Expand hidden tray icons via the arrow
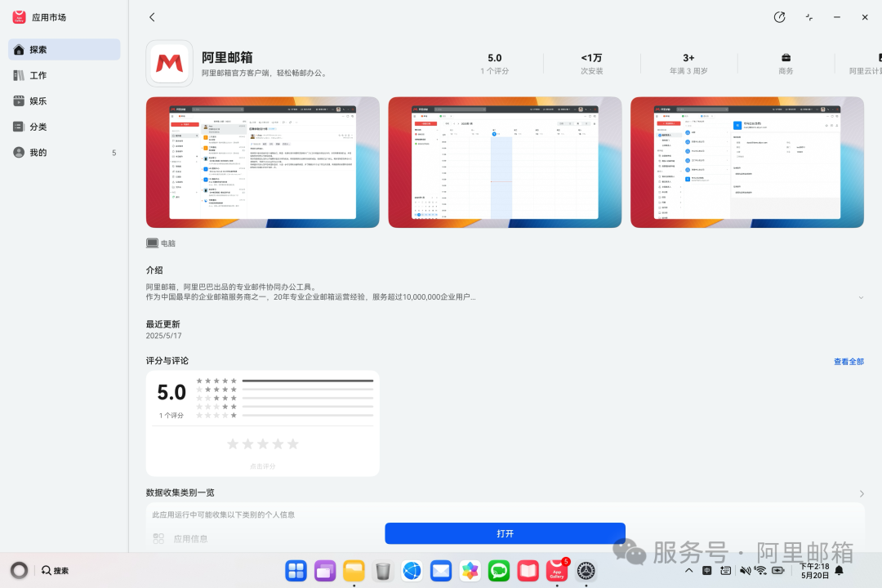Screen dimensions: 882x588 pos(688,570)
